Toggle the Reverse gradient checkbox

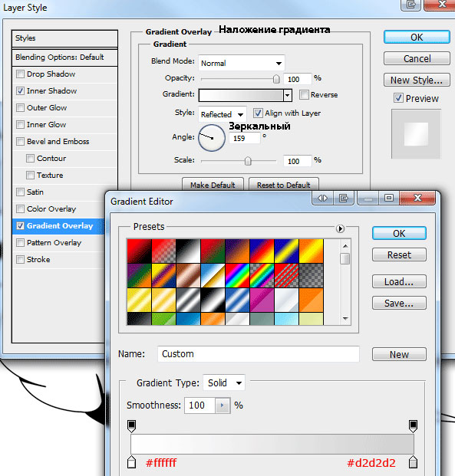(x=304, y=95)
